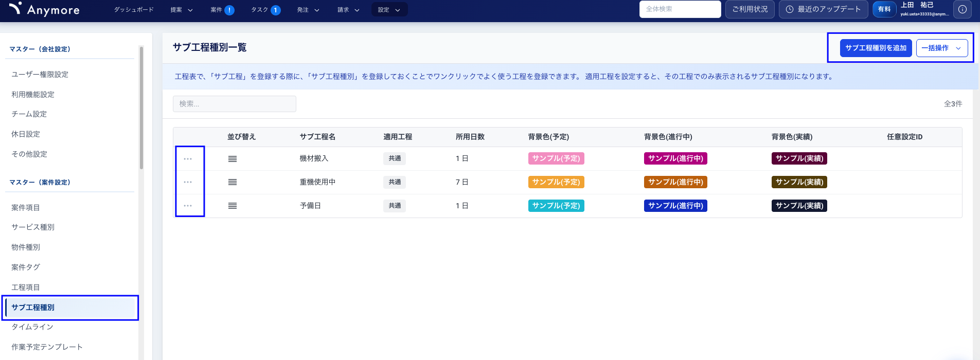
Task: Expand 提案 menu
Action: pyautogui.click(x=182, y=10)
